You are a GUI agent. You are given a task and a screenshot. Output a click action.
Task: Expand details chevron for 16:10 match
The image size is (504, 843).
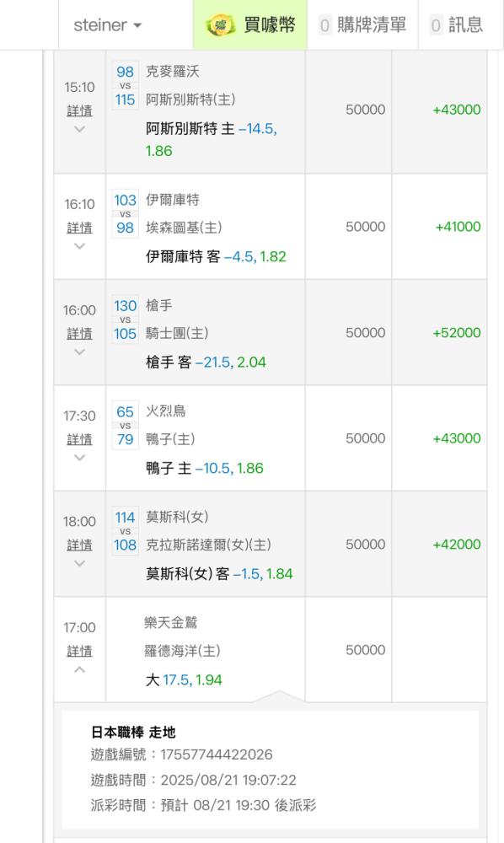[x=79, y=246]
